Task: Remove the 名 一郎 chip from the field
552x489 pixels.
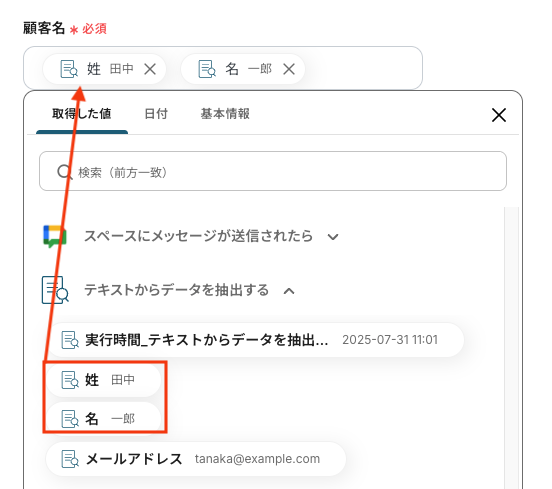Action: 289,69
